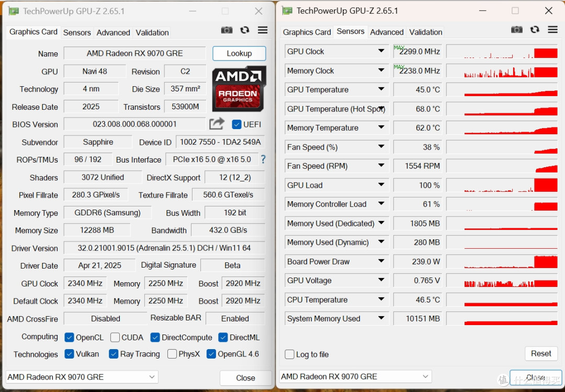Open Board Power Draw dropdown arrow
The width and height of the screenshot is (565, 392).
(x=381, y=261)
